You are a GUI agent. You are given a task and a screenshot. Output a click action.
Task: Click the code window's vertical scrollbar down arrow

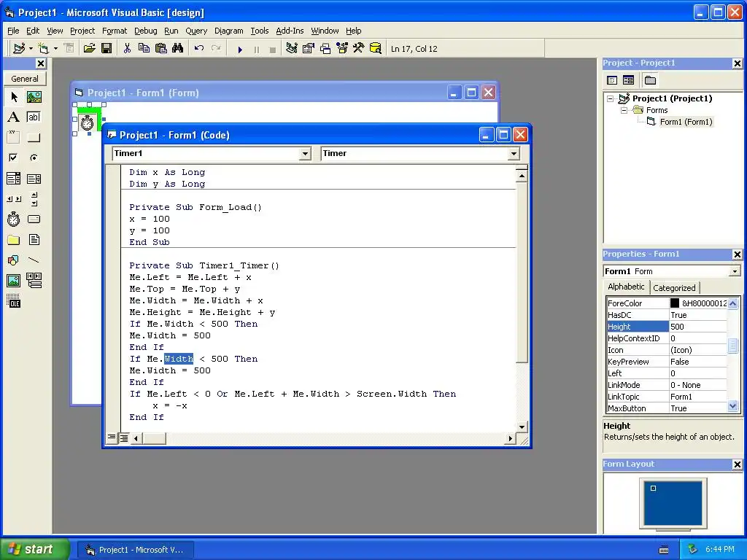(x=522, y=427)
